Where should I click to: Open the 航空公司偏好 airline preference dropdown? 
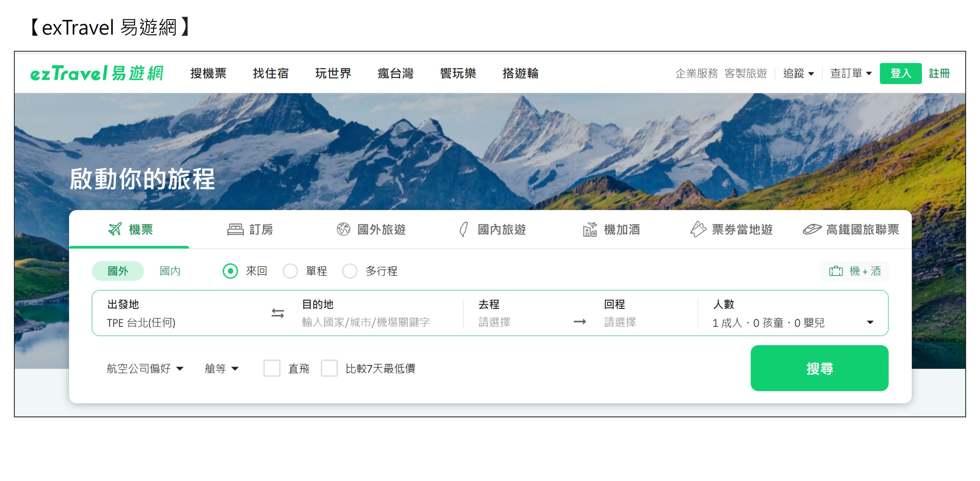tap(145, 368)
